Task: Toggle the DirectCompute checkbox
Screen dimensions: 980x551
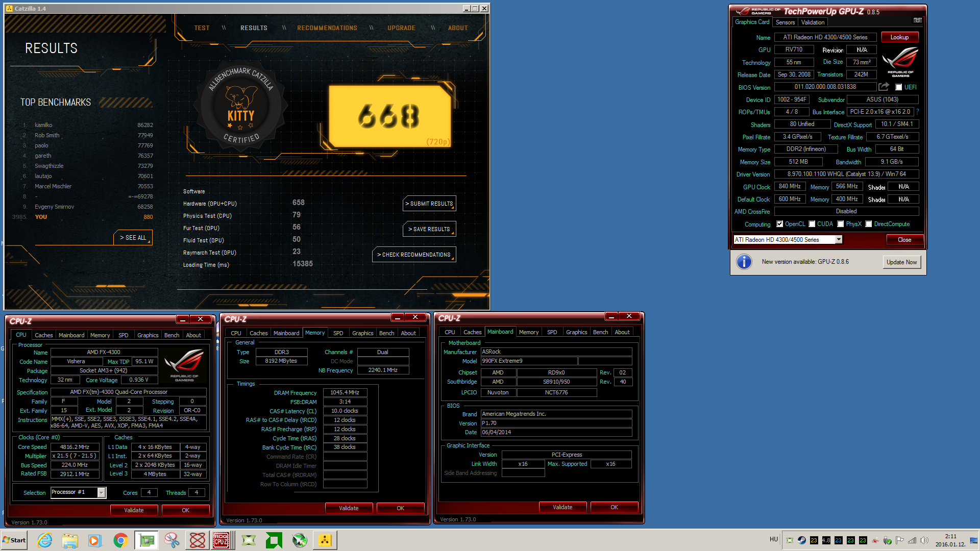Action: point(868,224)
